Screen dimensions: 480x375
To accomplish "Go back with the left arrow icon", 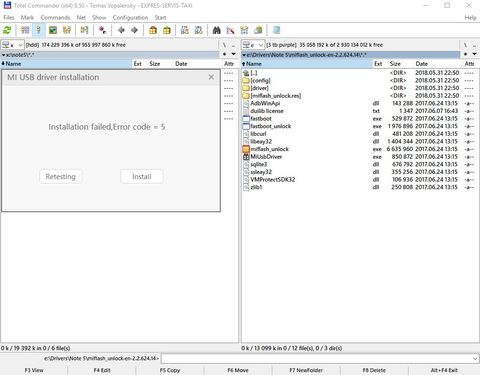I will 121,30.
